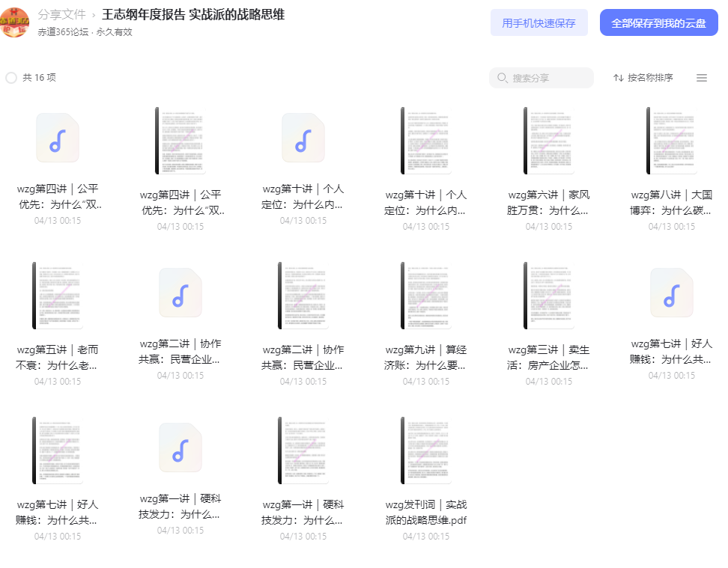The image size is (728, 568).
Task: Click name text under the wzg第二讲 audio icon
Action: (x=181, y=352)
